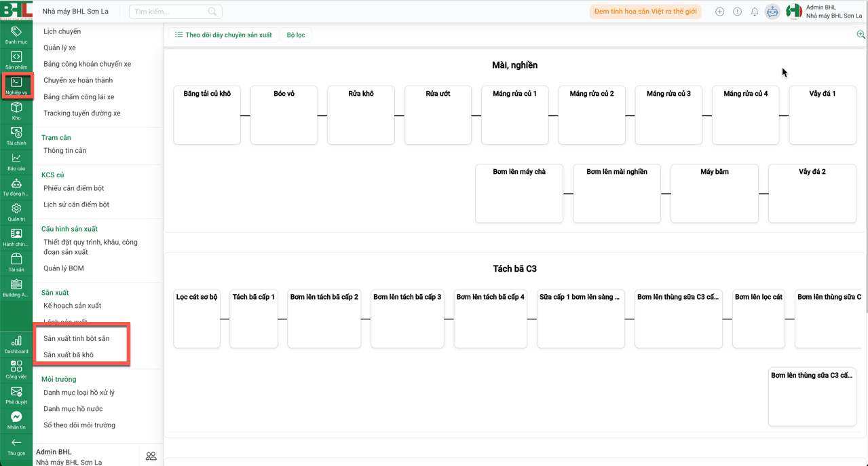
Task: Open the Công việc tasks icon
Action: click(16, 370)
